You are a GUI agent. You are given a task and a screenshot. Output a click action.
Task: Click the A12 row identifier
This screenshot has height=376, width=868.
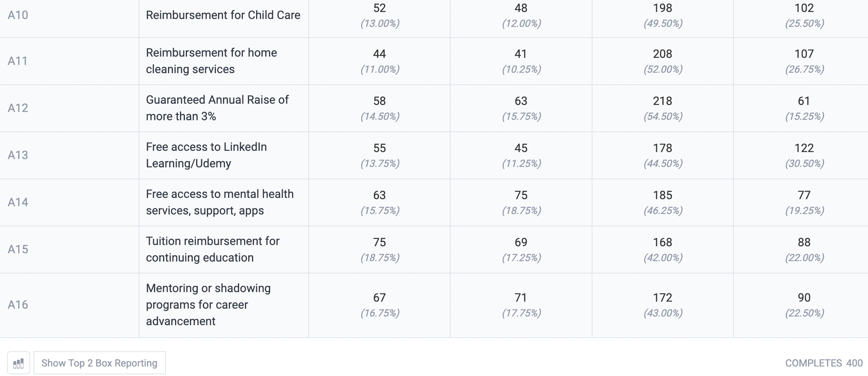18,108
